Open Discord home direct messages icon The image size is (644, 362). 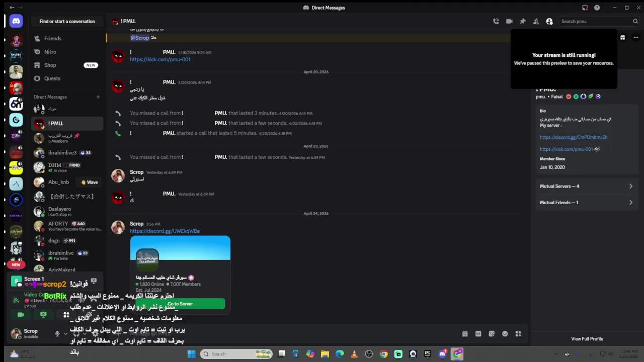click(x=16, y=21)
